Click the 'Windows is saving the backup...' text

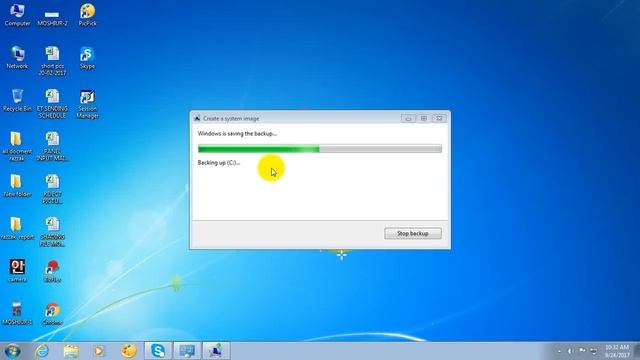(237, 133)
